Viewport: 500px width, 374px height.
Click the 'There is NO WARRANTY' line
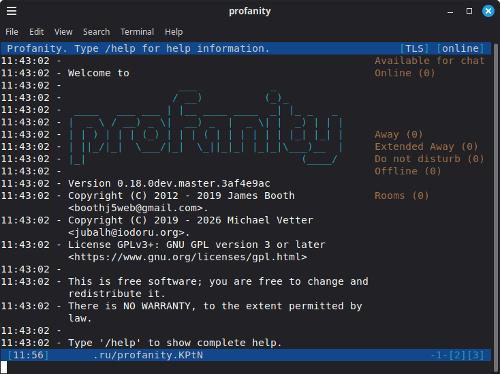[215, 306]
